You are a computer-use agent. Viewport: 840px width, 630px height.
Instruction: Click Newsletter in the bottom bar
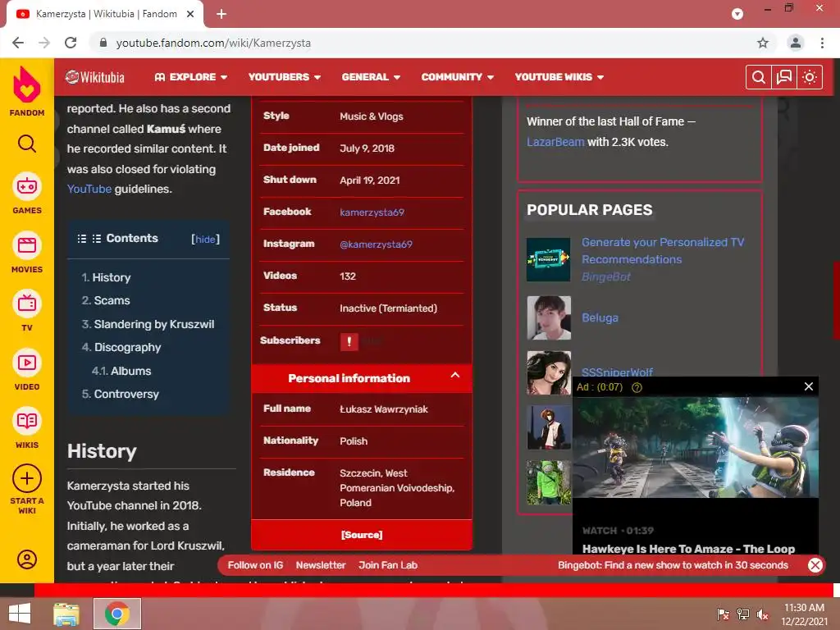321,565
